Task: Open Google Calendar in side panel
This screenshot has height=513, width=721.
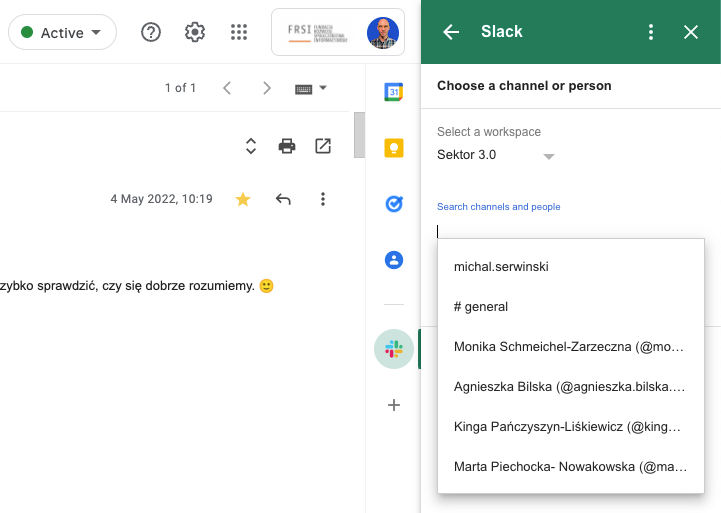Action: coord(394,92)
